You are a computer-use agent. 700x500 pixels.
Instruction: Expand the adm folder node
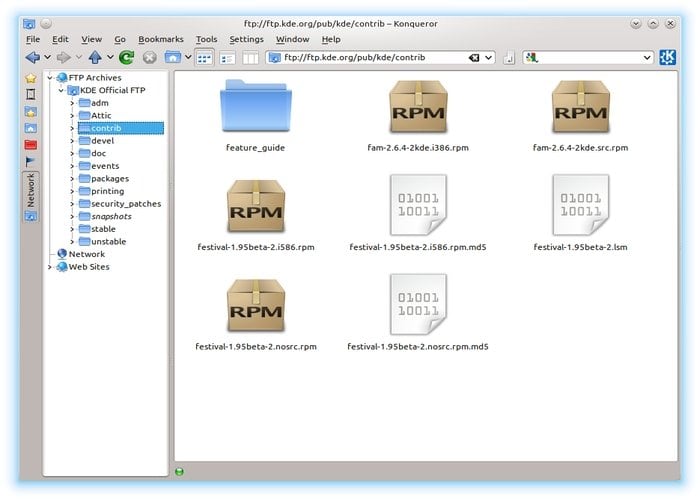(x=72, y=103)
